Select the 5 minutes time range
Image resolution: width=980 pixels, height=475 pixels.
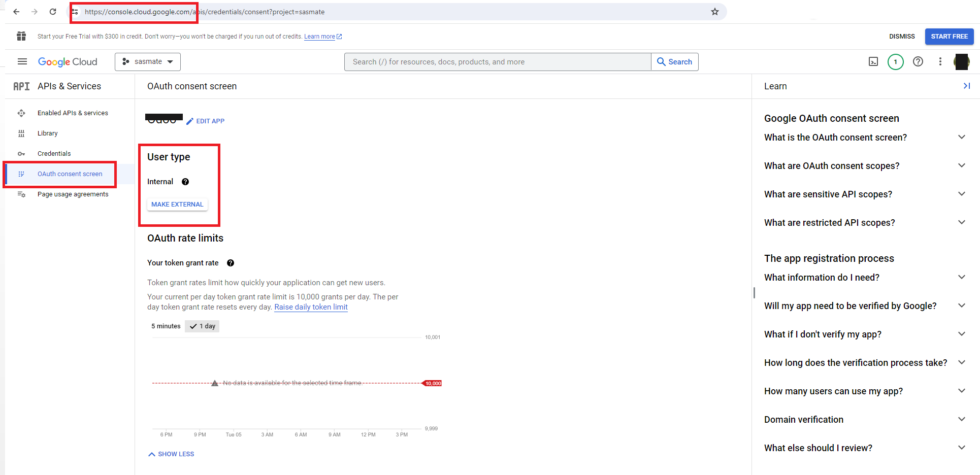(166, 326)
